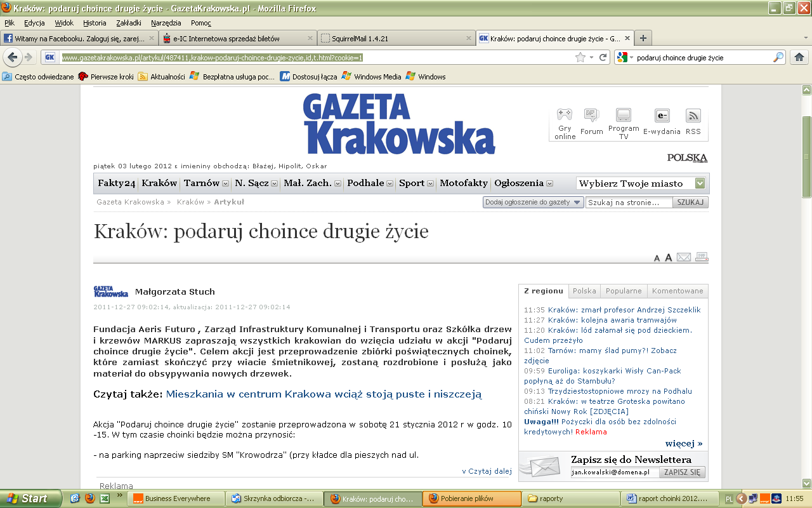The width and height of the screenshot is (812, 508).
Task: Show desktop via quick launch icon
Action: (x=75, y=498)
